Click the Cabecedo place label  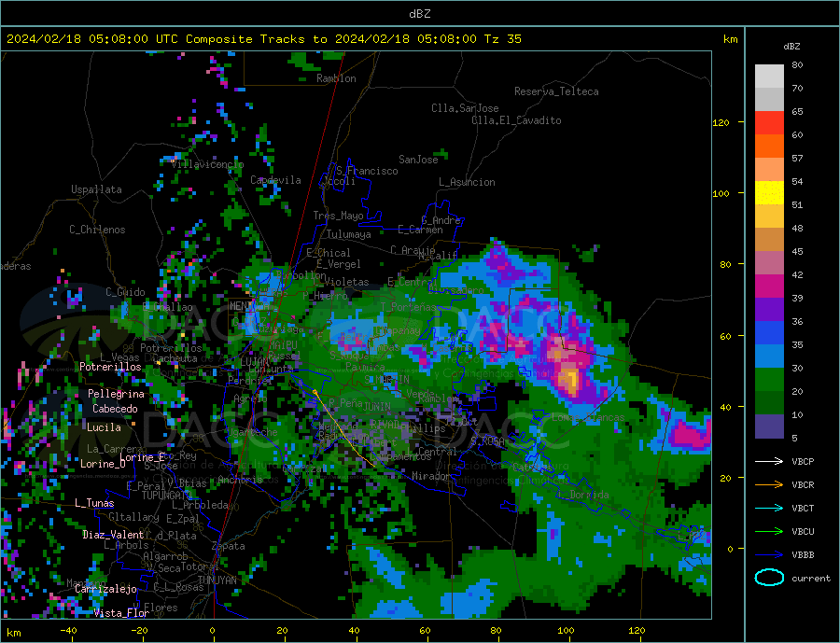[115, 409]
